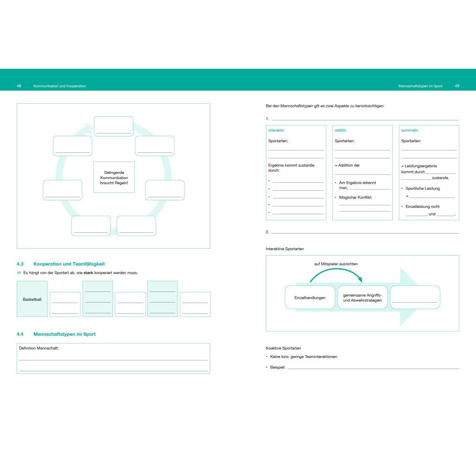The height and width of the screenshot is (476, 476).
Task: Click heading '4.4 Mannschaftstypen im Sport'
Action: click(x=56, y=334)
